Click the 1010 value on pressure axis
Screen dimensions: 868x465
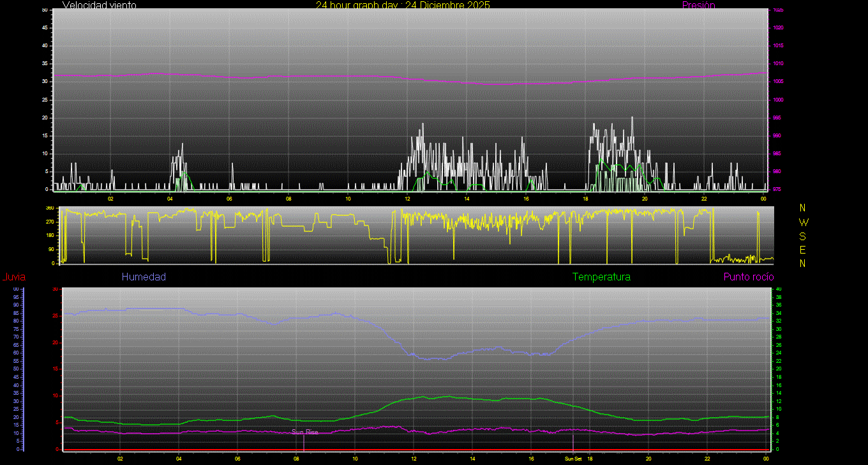click(778, 64)
